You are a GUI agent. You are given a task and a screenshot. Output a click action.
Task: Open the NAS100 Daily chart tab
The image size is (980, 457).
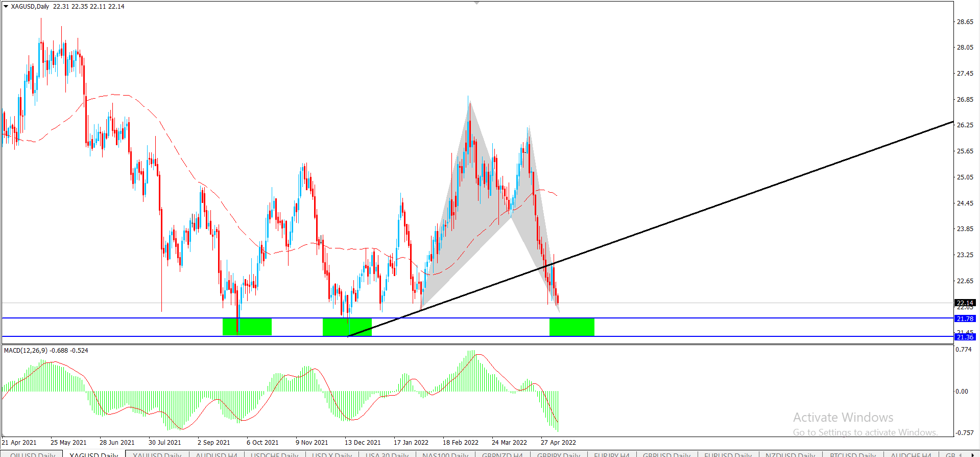(x=445, y=454)
